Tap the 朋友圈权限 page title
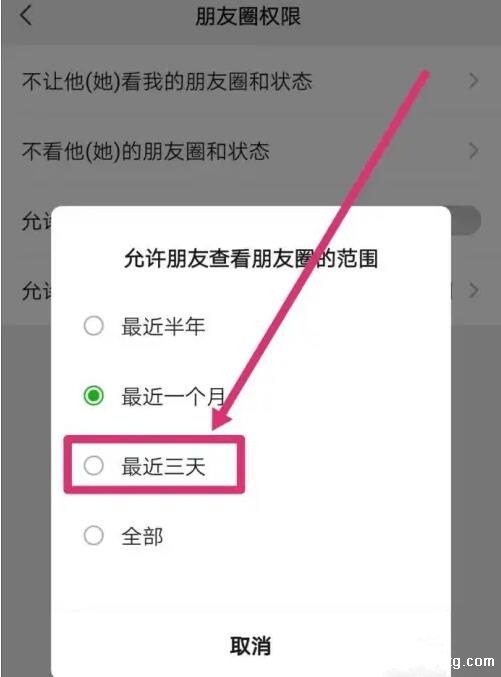The width and height of the screenshot is (501, 677). (248, 17)
